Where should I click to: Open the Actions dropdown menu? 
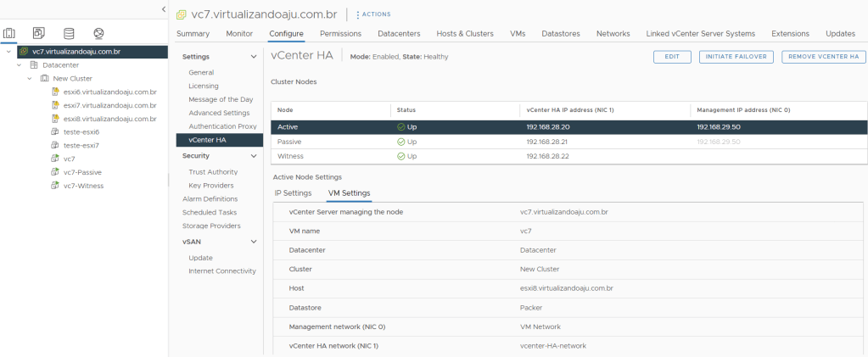(x=373, y=14)
